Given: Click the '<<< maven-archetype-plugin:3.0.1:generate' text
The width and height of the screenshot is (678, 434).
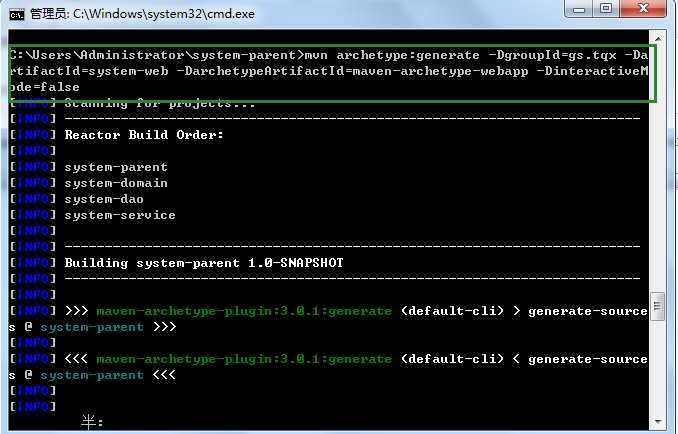Looking at the screenshot, I should coord(228,359).
